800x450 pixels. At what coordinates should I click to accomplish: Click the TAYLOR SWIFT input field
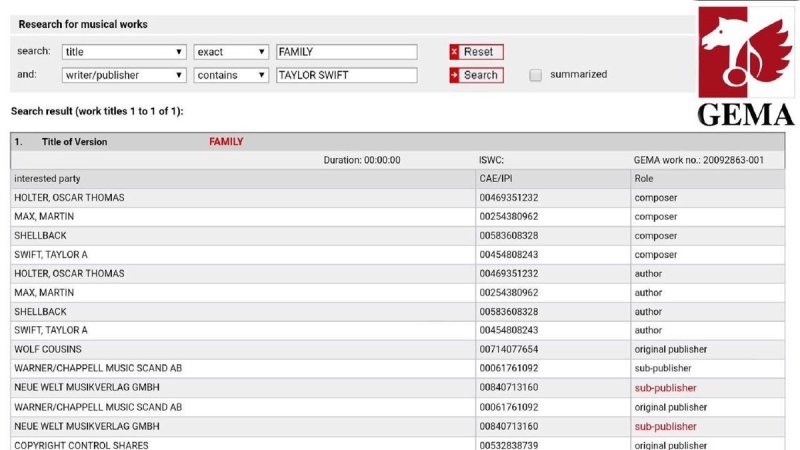[x=346, y=75]
